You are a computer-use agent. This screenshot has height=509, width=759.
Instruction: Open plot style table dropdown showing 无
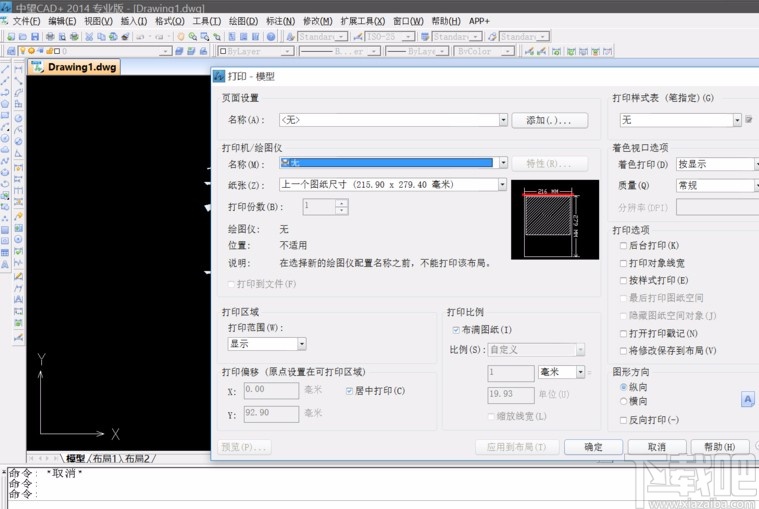[737, 120]
